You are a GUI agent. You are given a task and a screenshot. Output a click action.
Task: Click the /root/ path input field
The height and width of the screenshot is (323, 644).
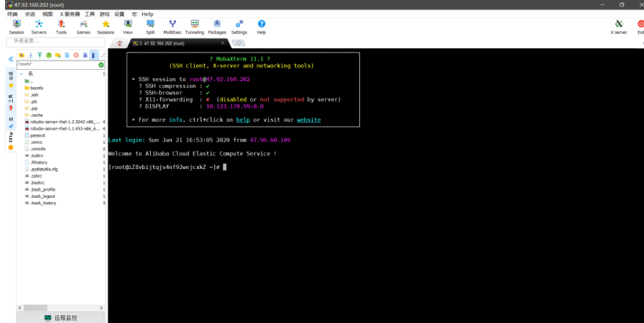(56, 64)
